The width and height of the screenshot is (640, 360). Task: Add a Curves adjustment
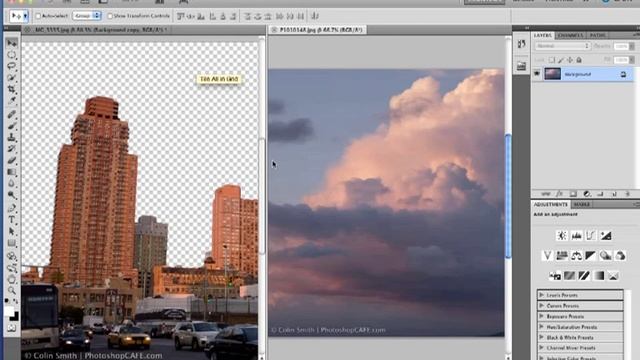[x=591, y=236]
